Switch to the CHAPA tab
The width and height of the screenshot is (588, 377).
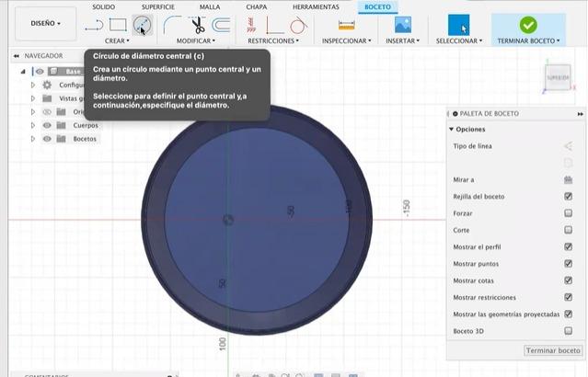tap(257, 7)
